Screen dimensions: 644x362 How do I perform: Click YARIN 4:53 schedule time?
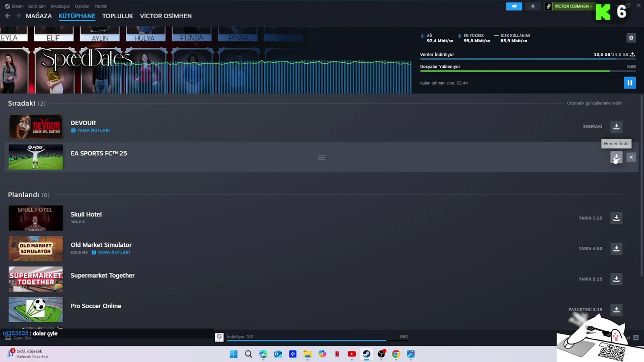click(590, 248)
